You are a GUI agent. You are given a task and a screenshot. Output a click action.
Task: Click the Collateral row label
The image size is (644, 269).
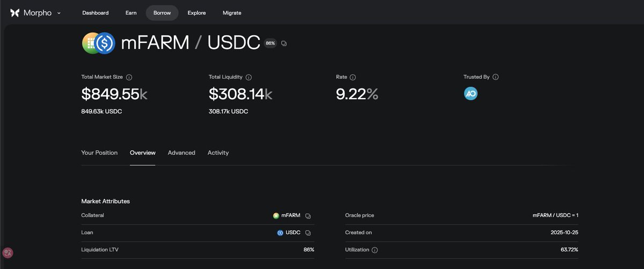[92, 215]
